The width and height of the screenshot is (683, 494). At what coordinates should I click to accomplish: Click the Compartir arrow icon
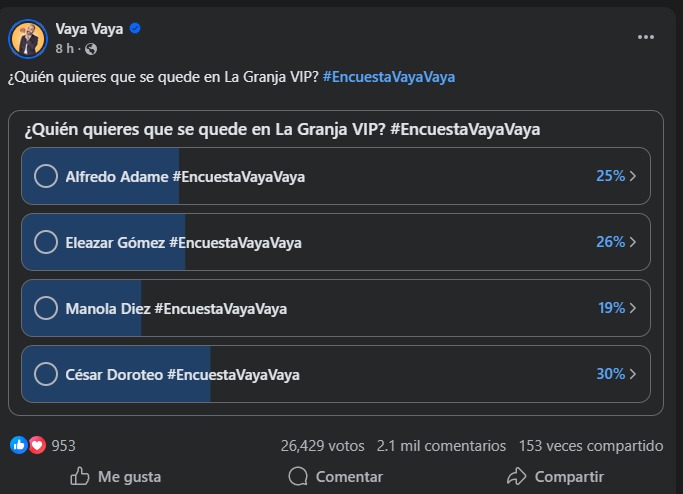pos(516,477)
